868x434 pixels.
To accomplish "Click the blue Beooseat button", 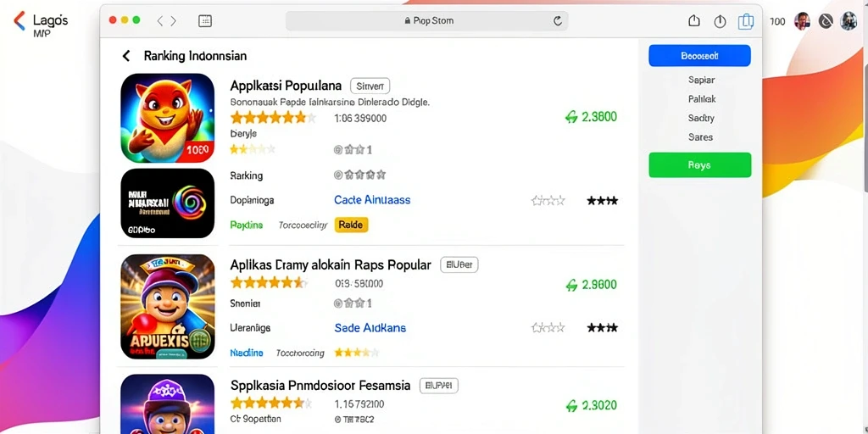I will pos(699,56).
